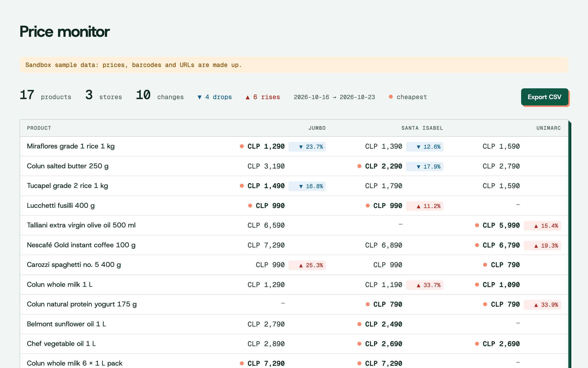The width and height of the screenshot is (588, 368).
Task: Open Nescafé Gold instant coffee 100 g row
Action: tap(294, 245)
